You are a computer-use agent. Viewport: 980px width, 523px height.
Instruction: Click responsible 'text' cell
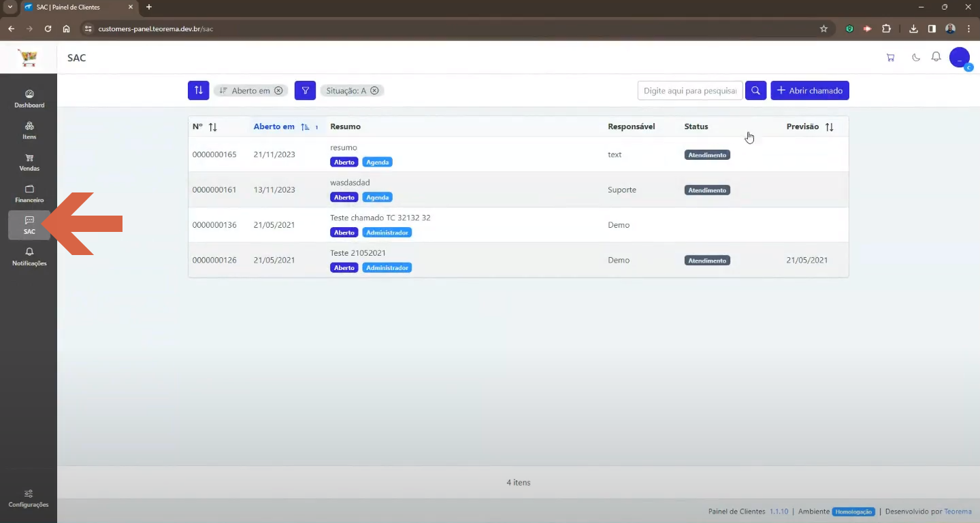coord(615,154)
